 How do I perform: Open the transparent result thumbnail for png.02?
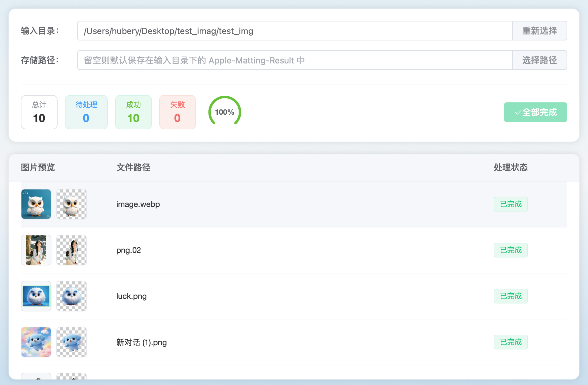click(x=72, y=250)
